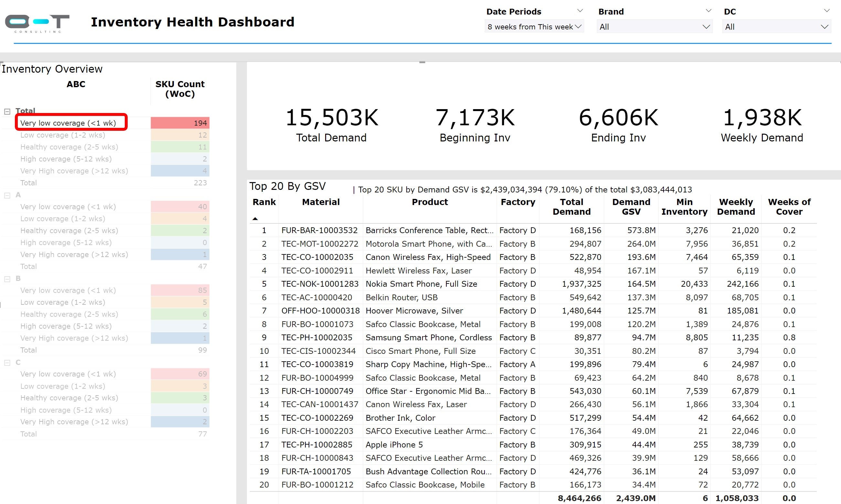The width and height of the screenshot is (841, 504).
Task: Select the Apple iPhone 5 row
Action: click(x=394, y=444)
